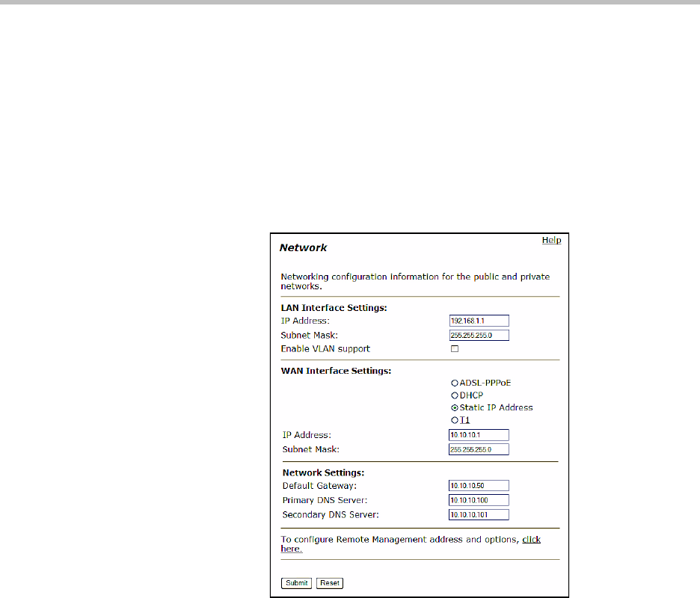Click the LAN Subnet Mask input field

pos(479,335)
